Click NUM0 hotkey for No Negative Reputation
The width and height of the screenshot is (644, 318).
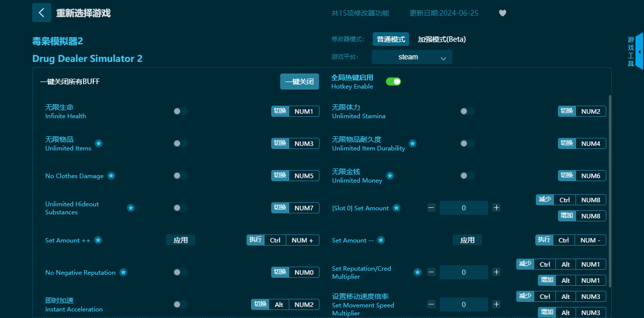click(x=295, y=272)
